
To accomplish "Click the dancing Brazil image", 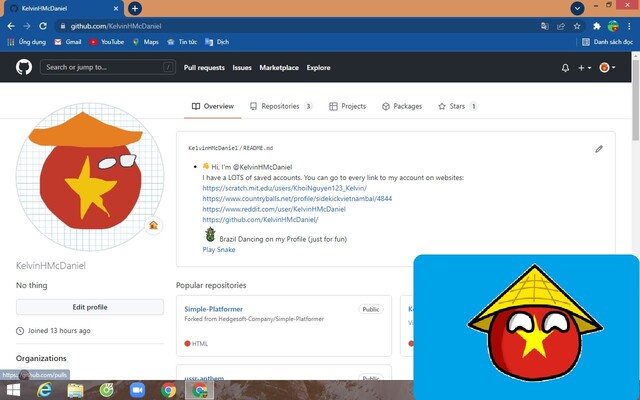I will coord(210,235).
